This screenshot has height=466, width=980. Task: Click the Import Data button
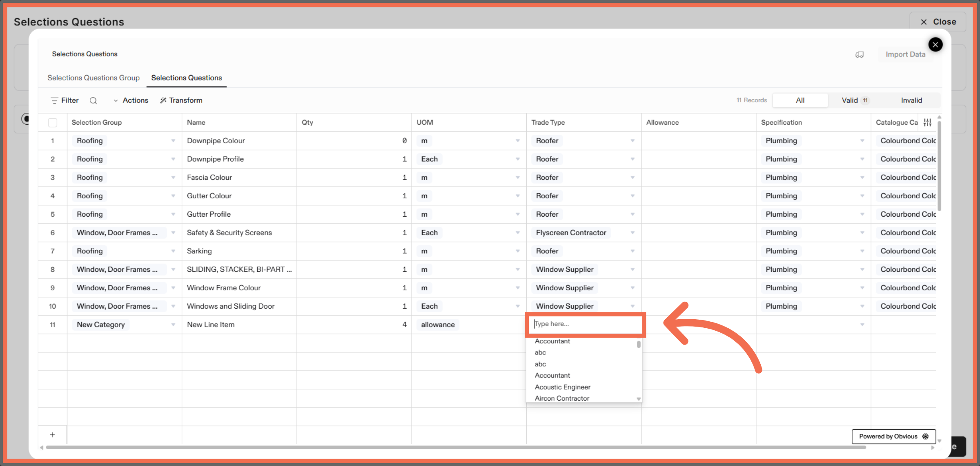pos(905,54)
